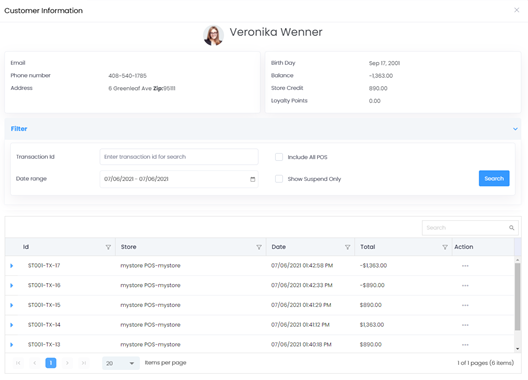Viewport: 528px width, 380px height.
Task: Go to first page of results
Action: pyautogui.click(x=18, y=363)
